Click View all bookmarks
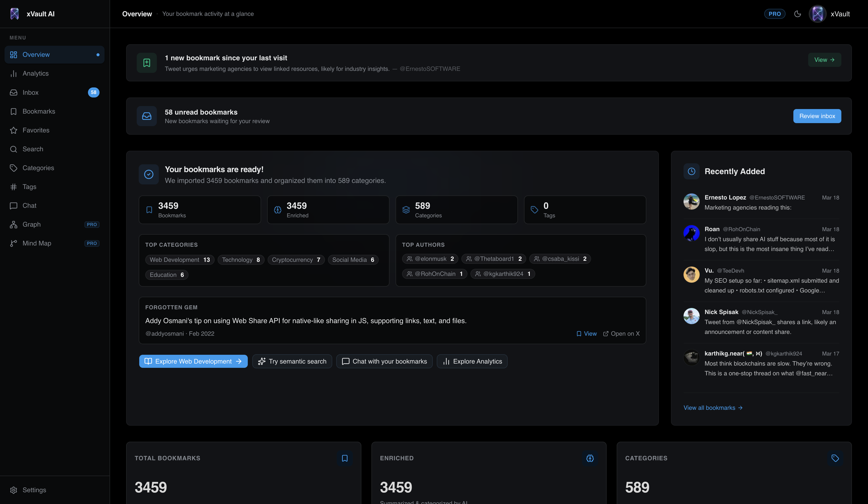The width and height of the screenshot is (868, 504). (713, 408)
